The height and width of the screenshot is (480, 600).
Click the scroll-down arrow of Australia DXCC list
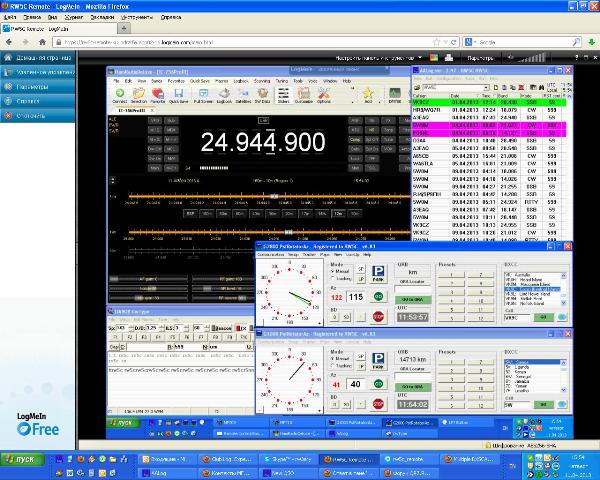coord(563,302)
